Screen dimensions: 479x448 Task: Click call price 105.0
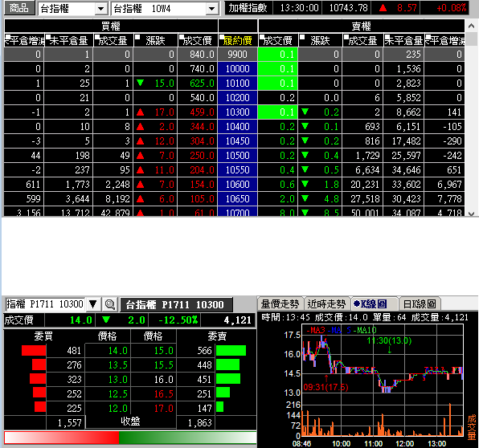click(202, 199)
